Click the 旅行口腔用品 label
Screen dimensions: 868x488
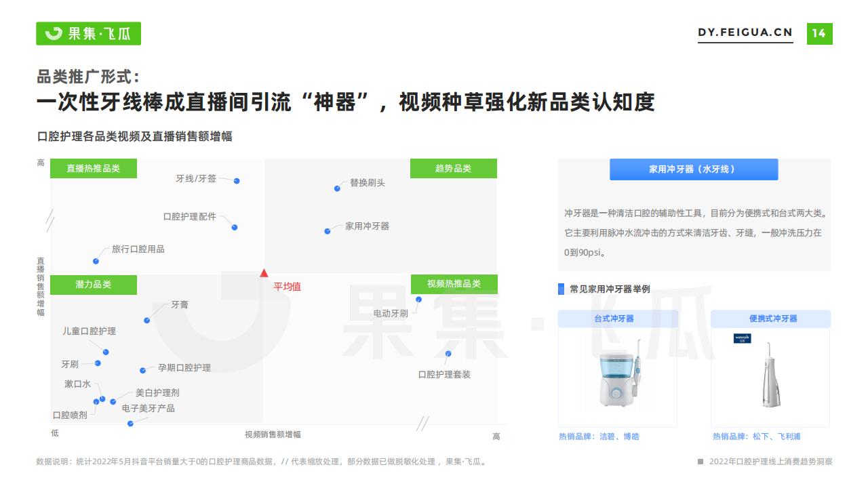point(138,249)
